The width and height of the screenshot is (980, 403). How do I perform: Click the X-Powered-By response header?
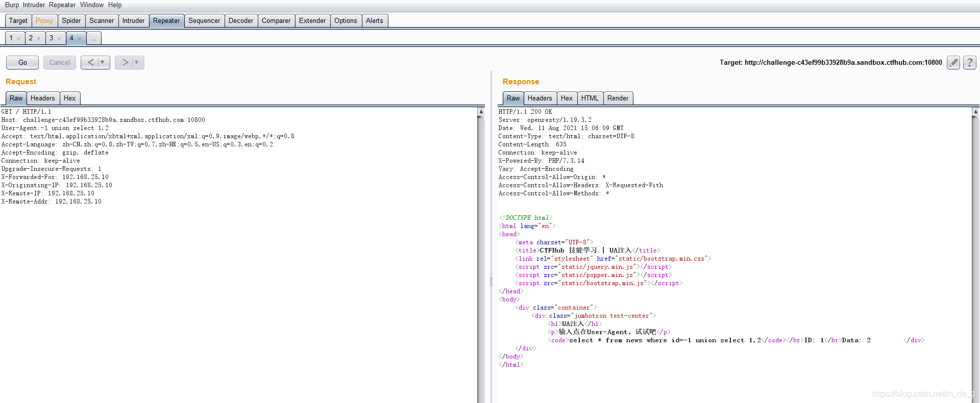542,161
